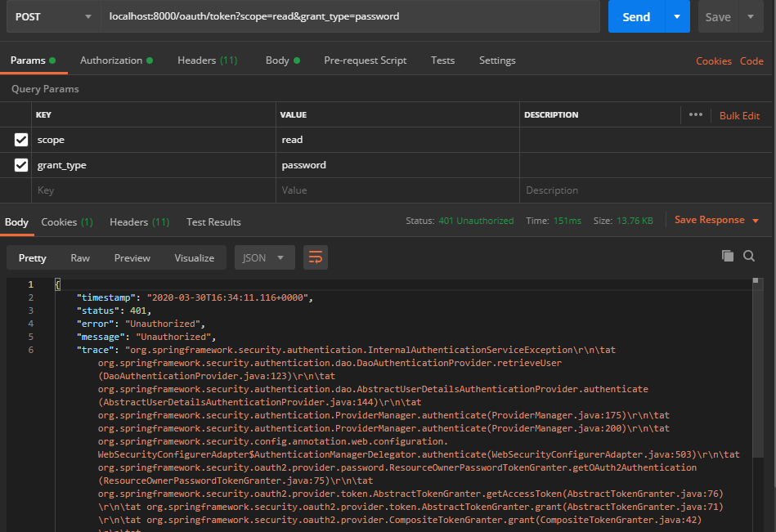Open the request Body tab
This screenshot has height=532, width=776.
pyautogui.click(x=283, y=60)
